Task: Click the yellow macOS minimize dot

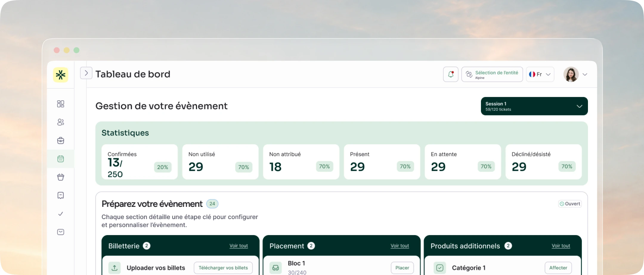Action: [66, 50]
